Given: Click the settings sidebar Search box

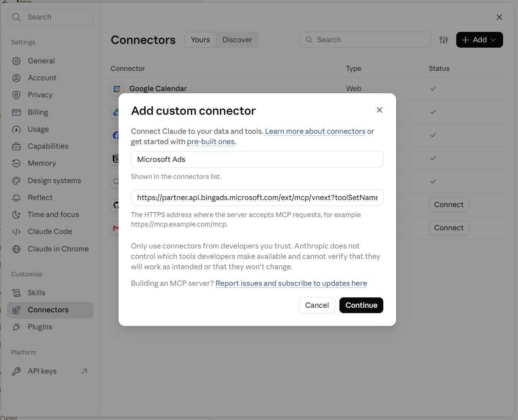Looking at the screenshot, I should click(50, 17).
